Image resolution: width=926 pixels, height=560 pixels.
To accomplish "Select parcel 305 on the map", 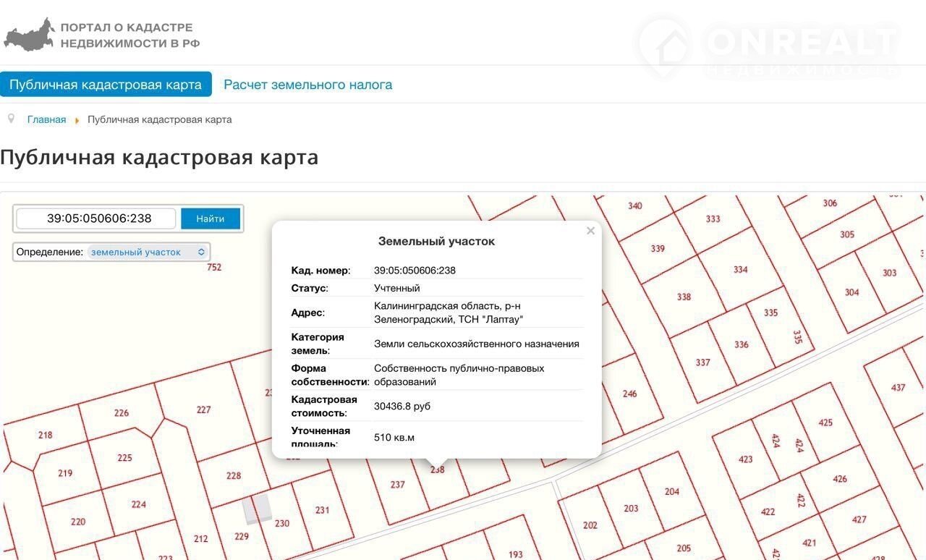I will (847, 234).
